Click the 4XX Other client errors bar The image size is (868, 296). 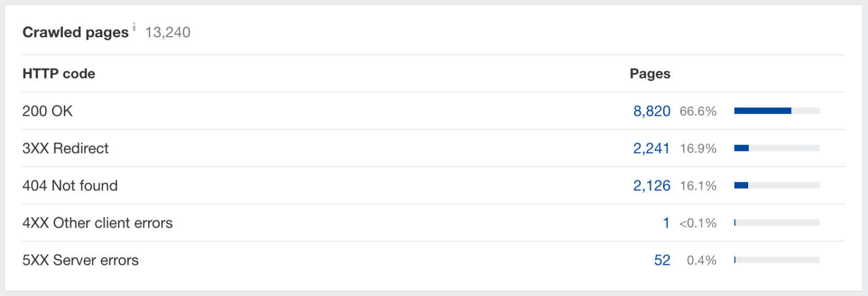coord(776,223)
